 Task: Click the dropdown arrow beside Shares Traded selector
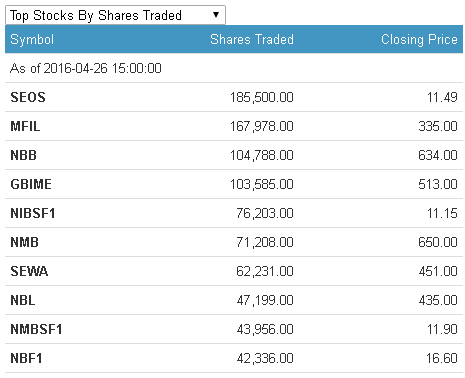click(216, 15)
